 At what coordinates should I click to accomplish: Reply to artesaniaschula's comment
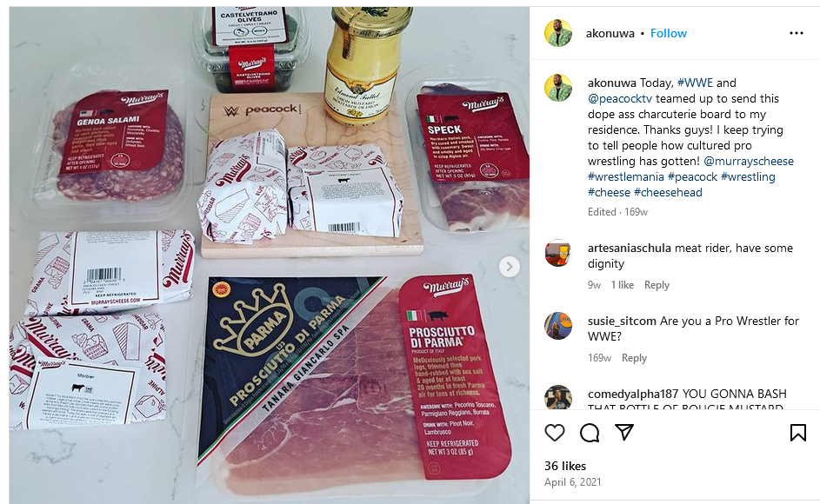pos(657,285)
